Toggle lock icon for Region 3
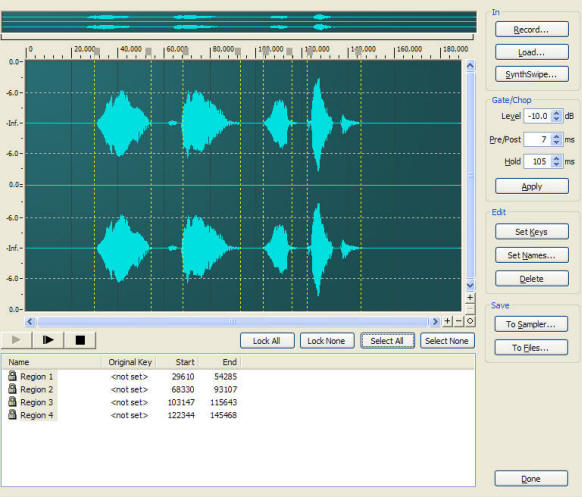 13,402
